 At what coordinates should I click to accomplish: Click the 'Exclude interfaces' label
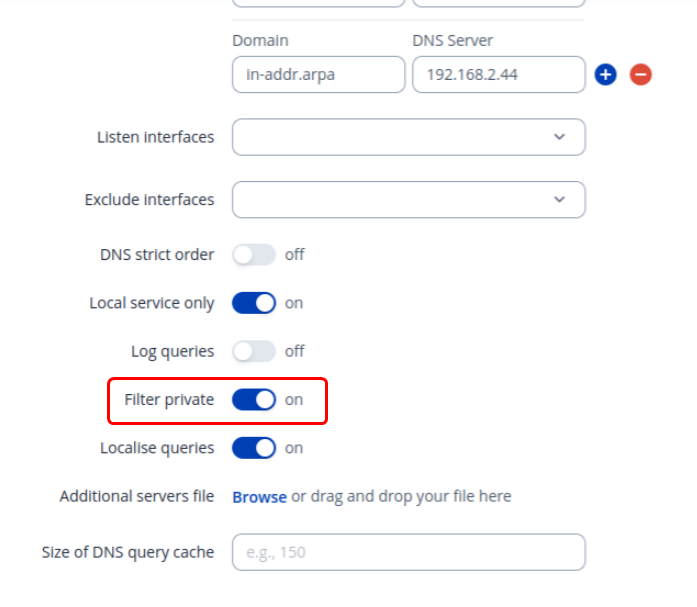click(149, 200)
